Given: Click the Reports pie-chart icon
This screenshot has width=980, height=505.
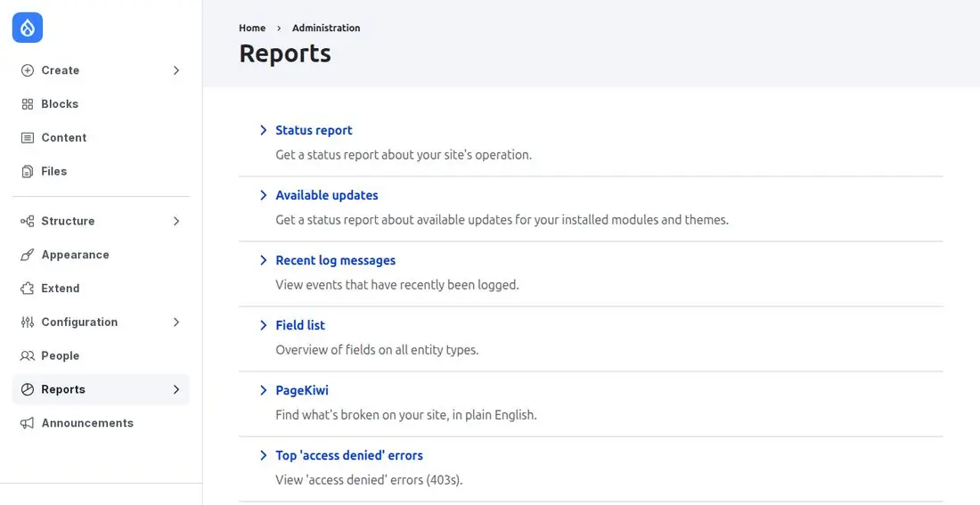Looking at the screenshot, I should click(x=28, y=389).
